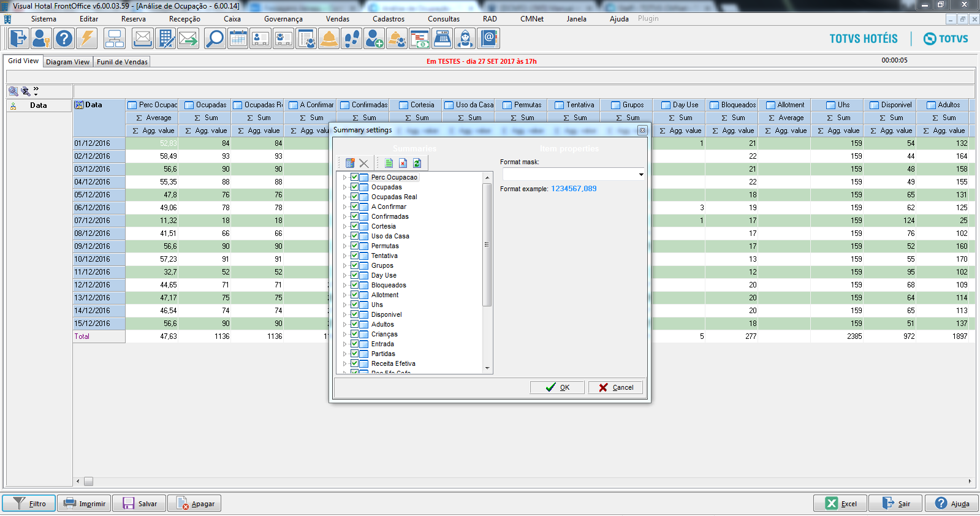The height and width of the screenshot is (516, 980).
Task: Uncheck the Ocupadas Real summary checkbox
Action: coord(354,197)
